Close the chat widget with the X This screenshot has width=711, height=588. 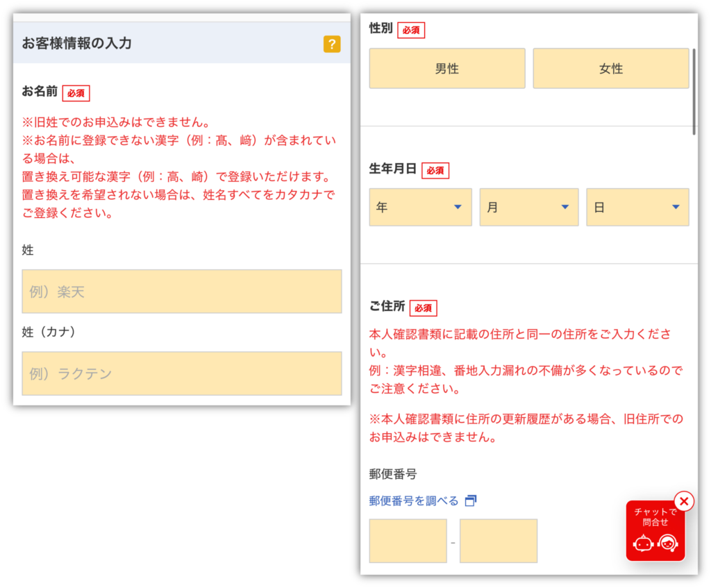pyautogui.click(x=684, y=501)
